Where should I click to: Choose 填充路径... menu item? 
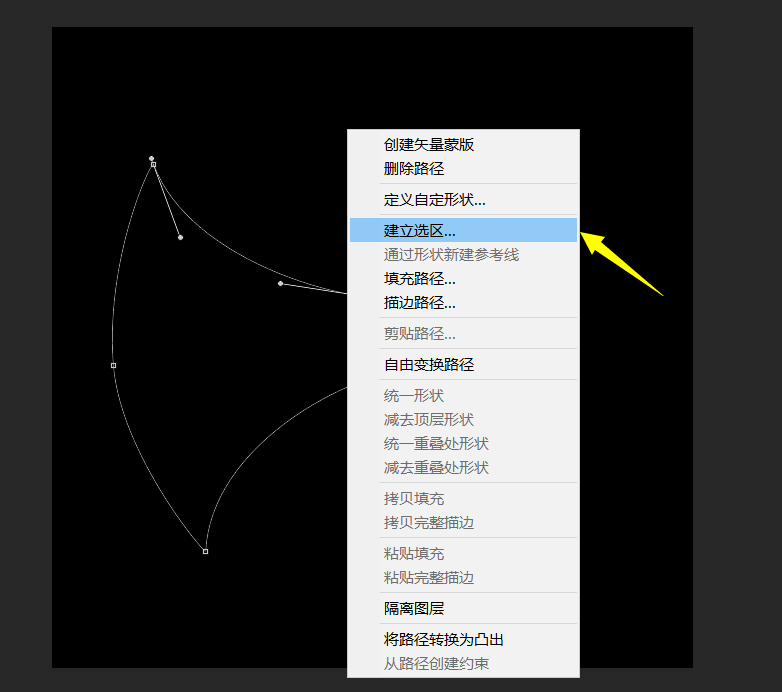point(463,278)
